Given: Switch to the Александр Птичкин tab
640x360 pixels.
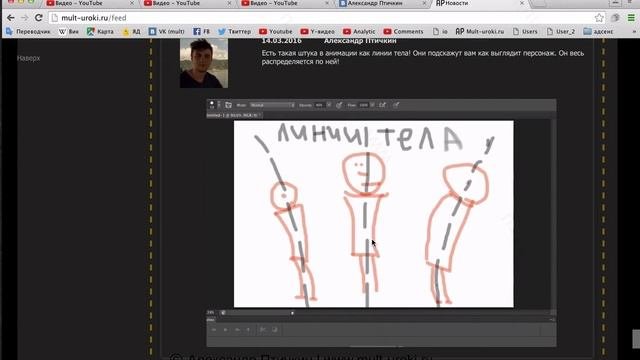Looking at the screenshot, I should (x=384, y=3).
